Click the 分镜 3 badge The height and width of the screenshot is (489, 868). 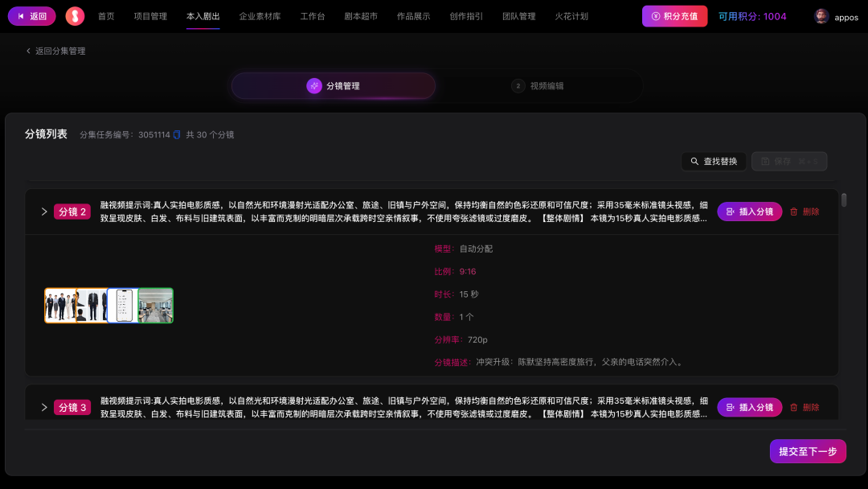pyautogui.click(x=72, y=407)
